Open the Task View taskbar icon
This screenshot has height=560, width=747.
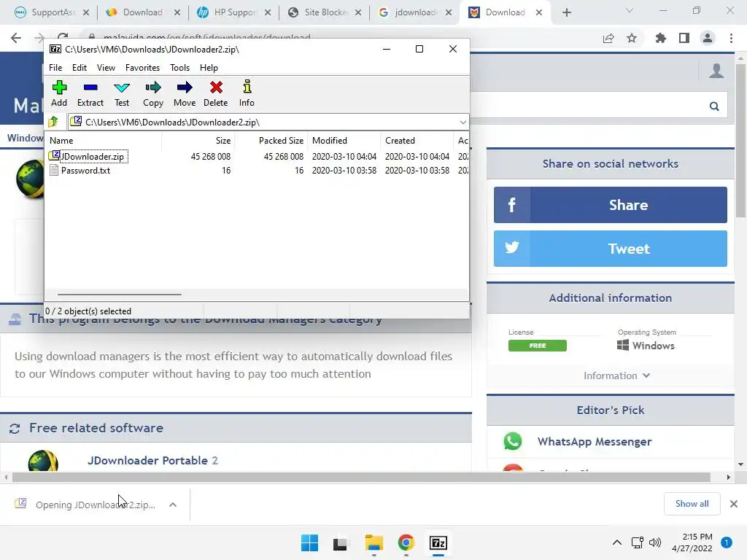click(x=340, y=543)
